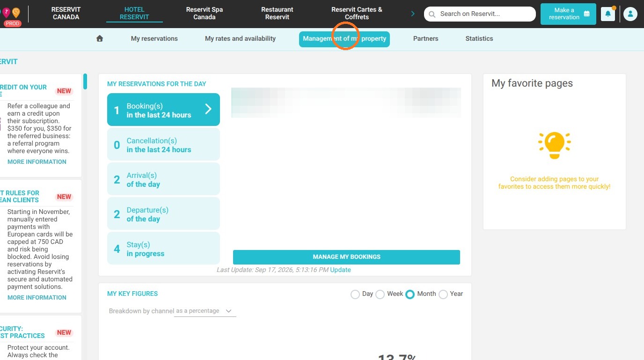
Task: Click the magnifier icon in the search box
Action: [432, 14]
